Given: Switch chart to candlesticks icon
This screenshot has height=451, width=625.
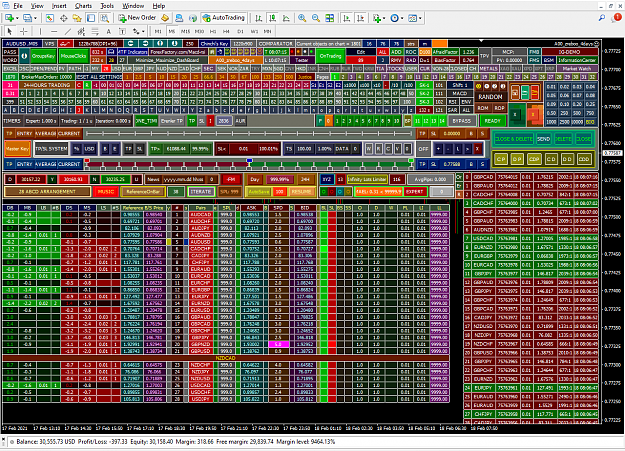Looking at the screenshot, I should pyautogui.click(x=273, y=18).
